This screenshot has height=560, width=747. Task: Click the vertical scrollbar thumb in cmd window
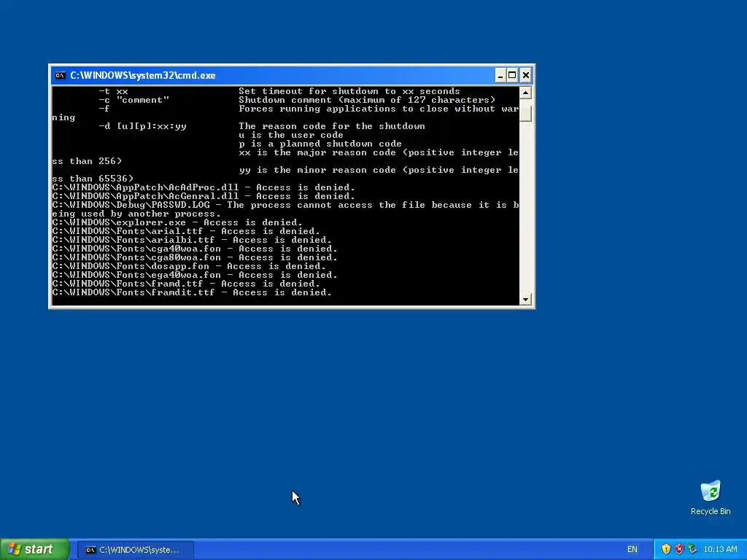pos(525,114)
